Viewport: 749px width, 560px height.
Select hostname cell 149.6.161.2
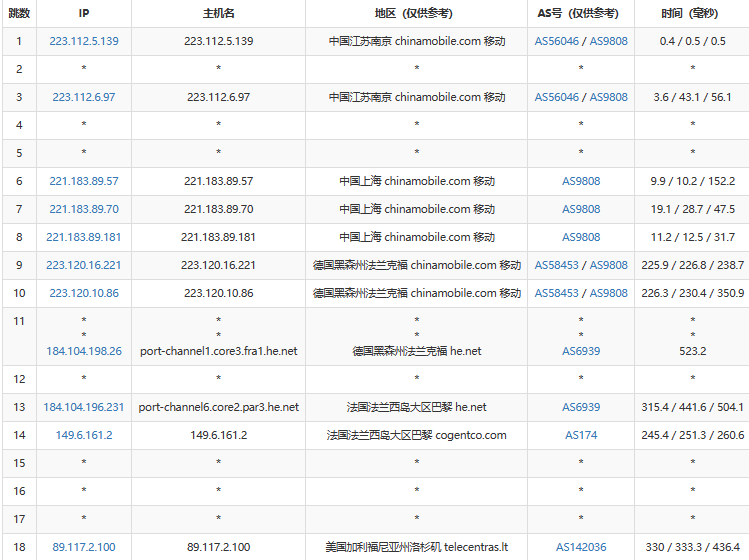pos(218,435)
